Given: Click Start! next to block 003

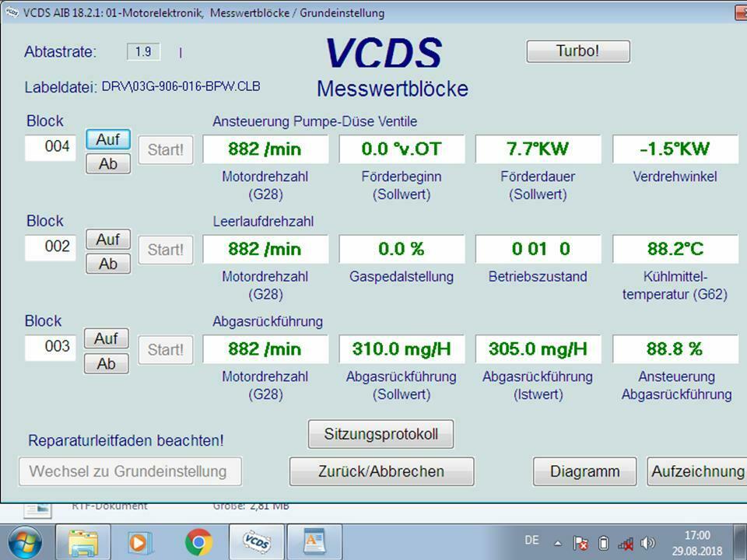Looking at the screenshot, I should point(166,350).
